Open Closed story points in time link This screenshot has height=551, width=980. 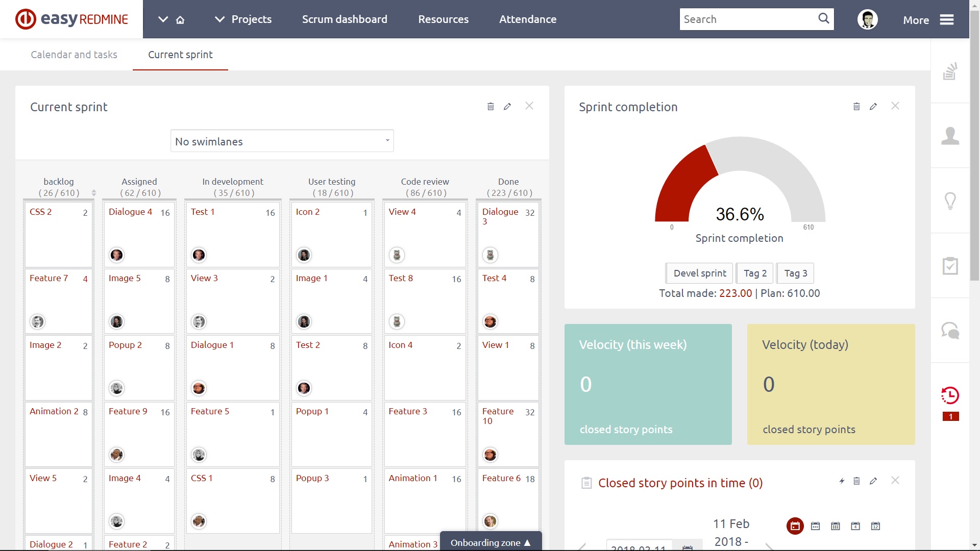[x=680, y=483]
